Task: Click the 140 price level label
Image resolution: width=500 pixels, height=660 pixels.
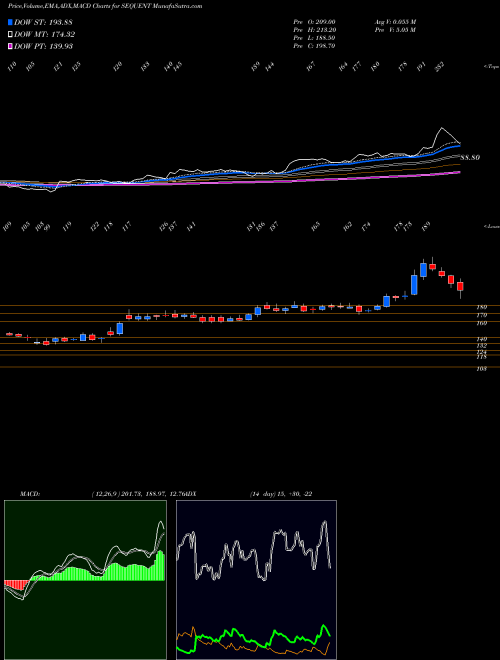Action: 481,339
